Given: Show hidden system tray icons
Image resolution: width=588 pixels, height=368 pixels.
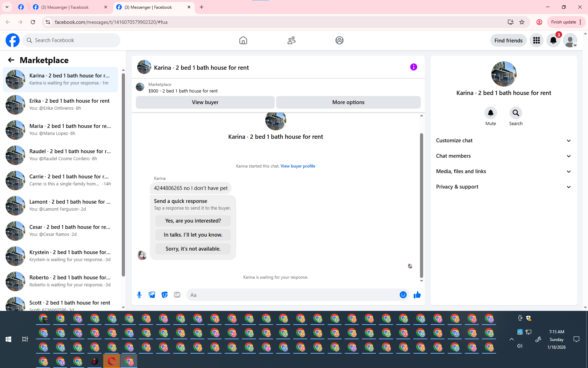Looking at the screenshot, I should click(x=511, y=339).
